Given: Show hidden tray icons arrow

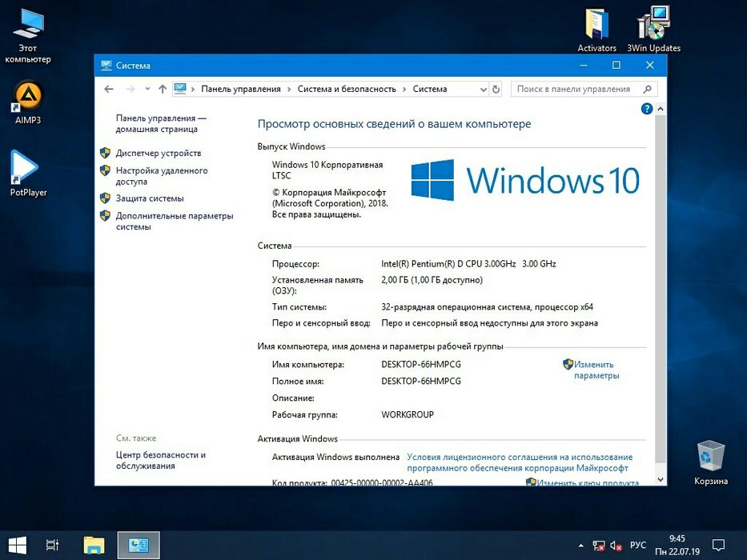Looking at the screenshot, I should (x=580, y=546).
